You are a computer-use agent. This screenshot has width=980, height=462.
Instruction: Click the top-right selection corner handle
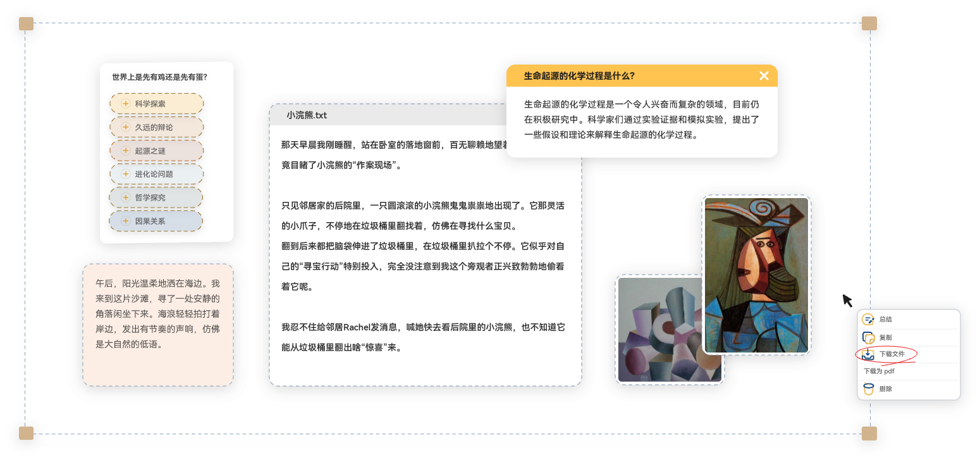click(869, 23)
